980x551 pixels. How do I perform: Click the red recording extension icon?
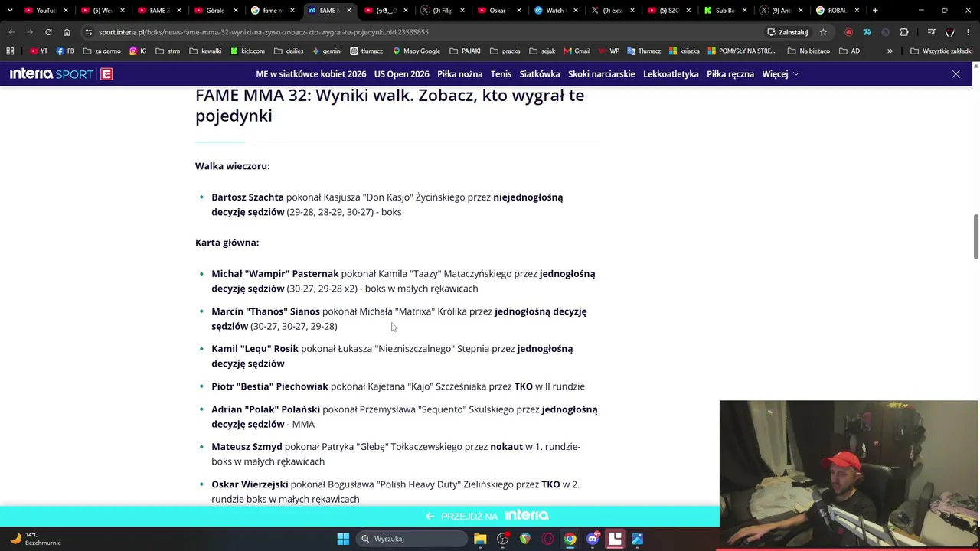point(848,32)
